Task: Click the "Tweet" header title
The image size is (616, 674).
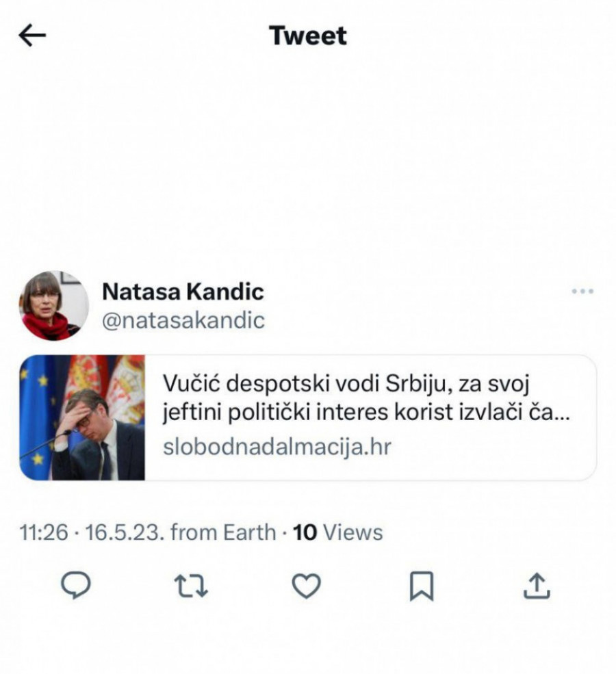Action: click(x=308, y=36)
